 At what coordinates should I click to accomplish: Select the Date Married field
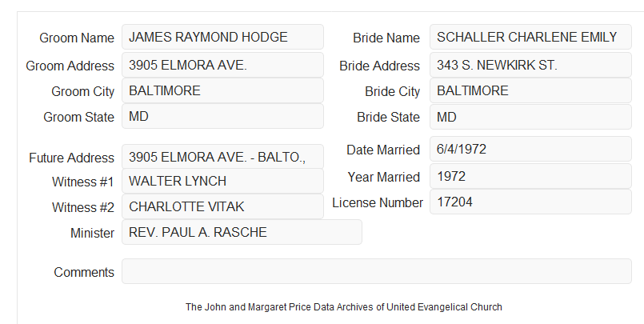530,149
